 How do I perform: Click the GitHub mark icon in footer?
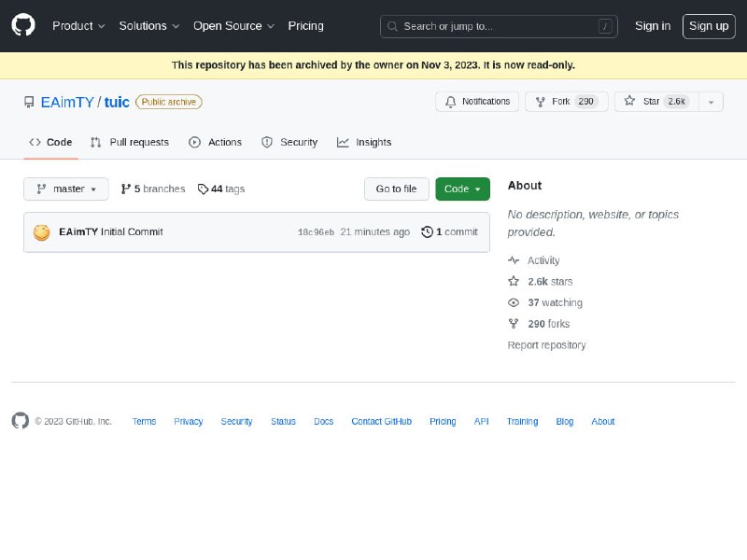pyautogui.click(x=21, y=421)
